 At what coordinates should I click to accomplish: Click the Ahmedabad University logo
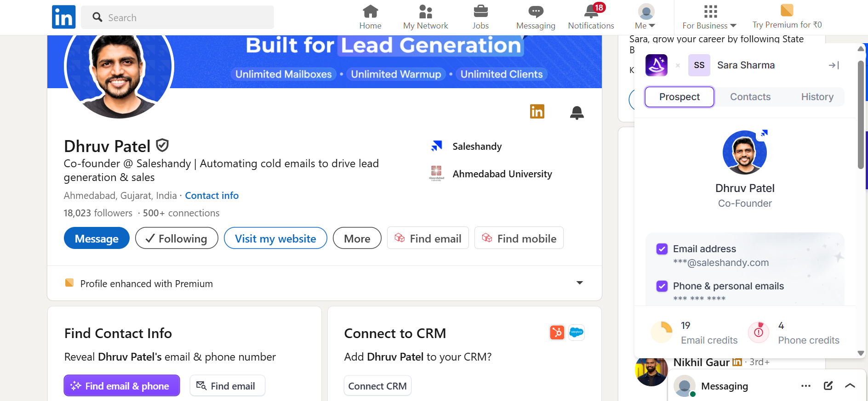tap(436, 174)
